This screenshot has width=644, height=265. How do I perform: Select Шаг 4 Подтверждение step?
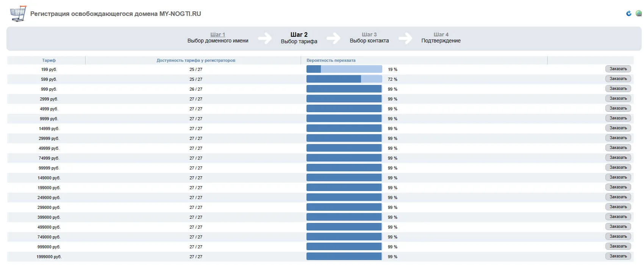441,38
